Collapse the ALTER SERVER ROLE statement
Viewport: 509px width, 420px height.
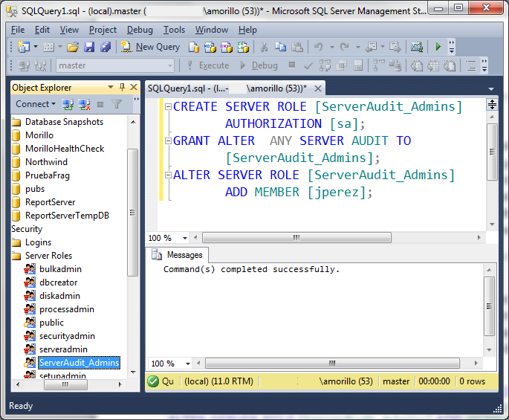pyautogui.click(x=168, y=175)
